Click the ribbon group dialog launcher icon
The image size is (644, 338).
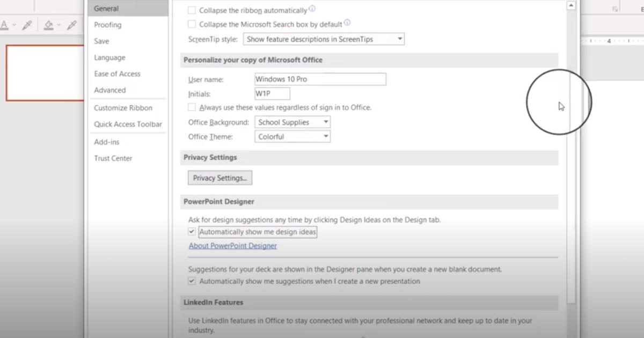pos(616,9)
